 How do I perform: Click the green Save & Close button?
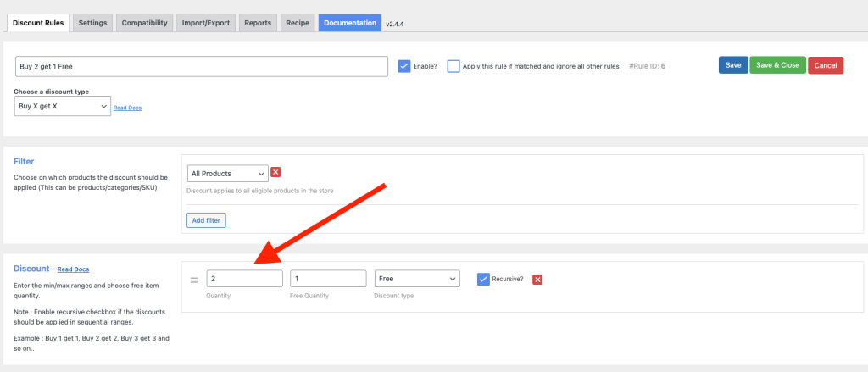tap(778, 65)
